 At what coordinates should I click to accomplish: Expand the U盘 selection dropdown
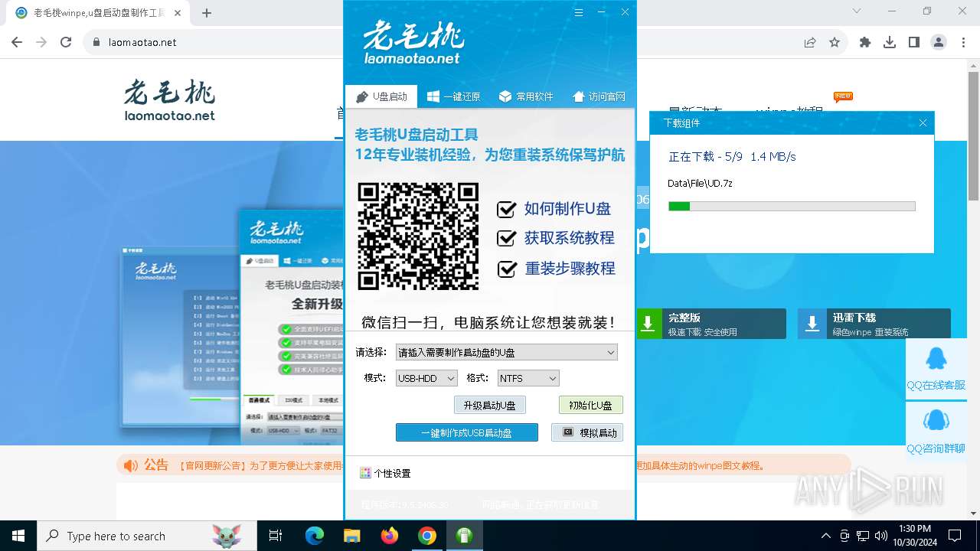point(506,353)
